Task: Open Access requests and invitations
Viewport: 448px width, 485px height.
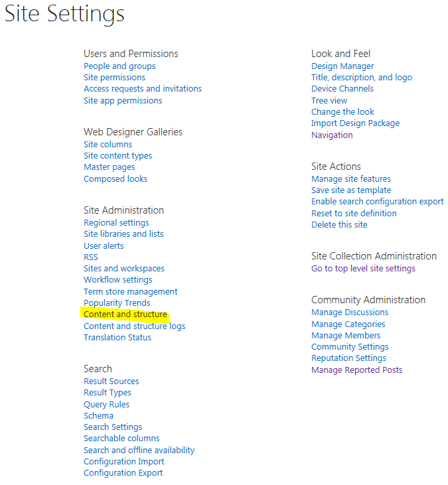Action: tap(143, 89)
